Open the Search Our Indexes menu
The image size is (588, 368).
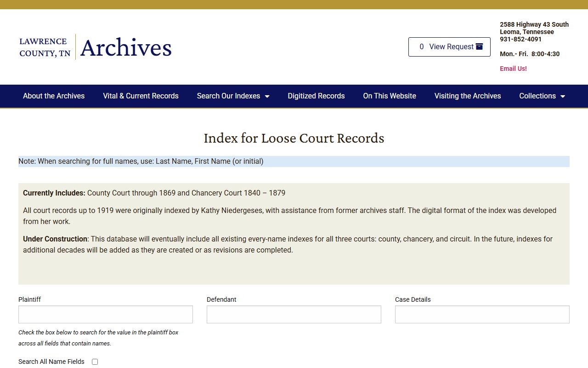point(233,96)
